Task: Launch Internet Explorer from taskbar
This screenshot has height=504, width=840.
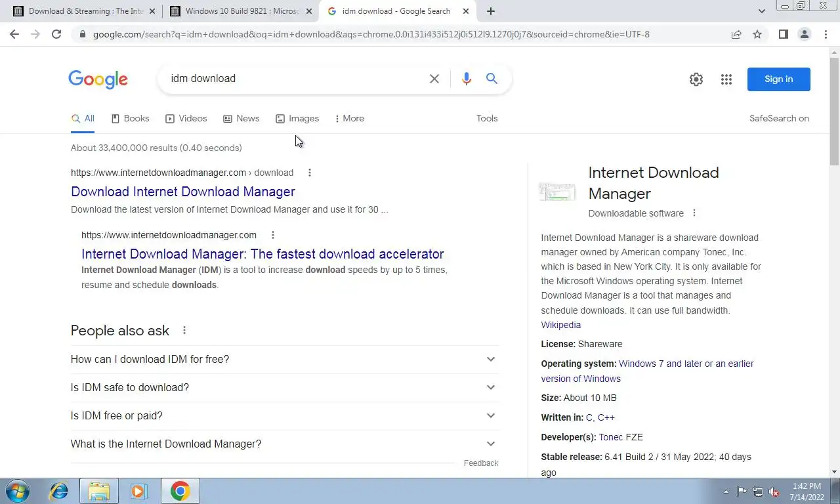Action: 59,491
